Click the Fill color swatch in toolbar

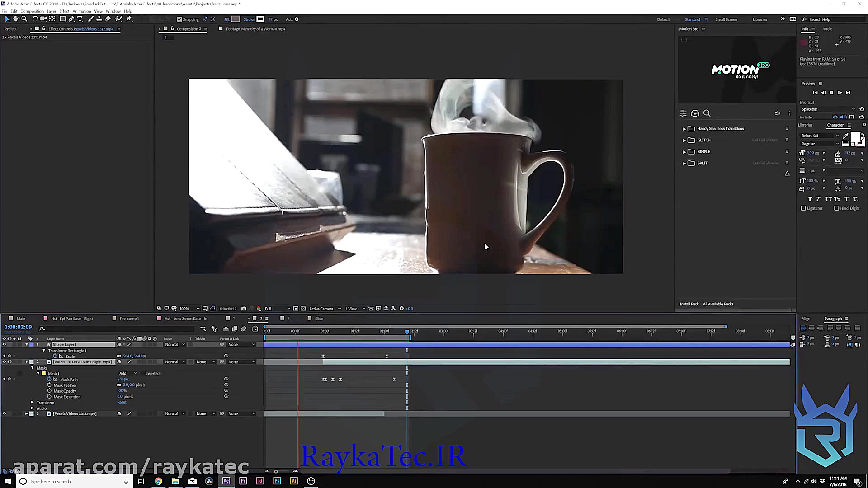tap(235, 19)
